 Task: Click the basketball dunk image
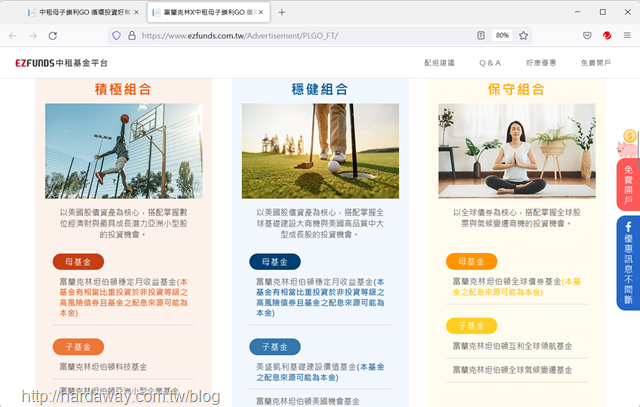pyautogui.click(x=124, y=151)
